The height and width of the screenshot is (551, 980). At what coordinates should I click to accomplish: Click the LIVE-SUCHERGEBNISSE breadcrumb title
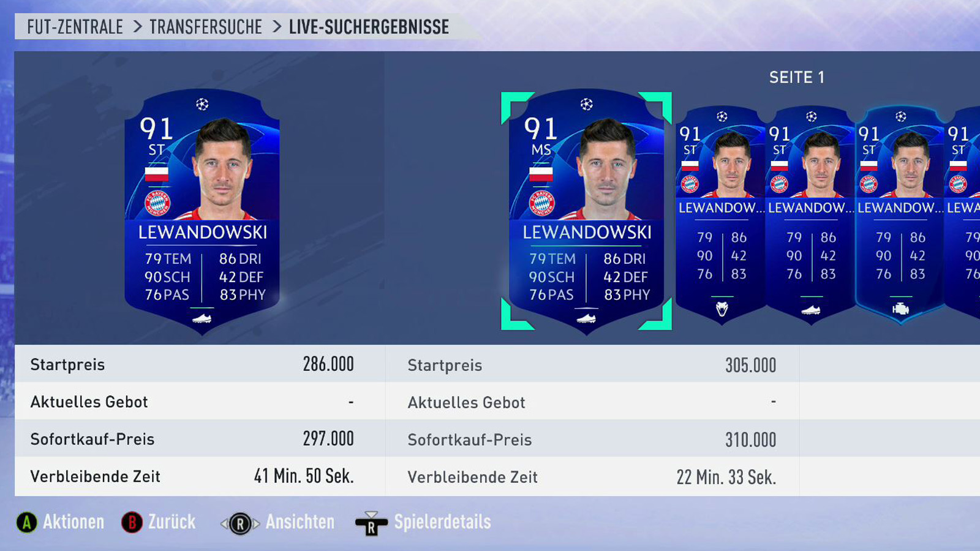coord(369,27)
